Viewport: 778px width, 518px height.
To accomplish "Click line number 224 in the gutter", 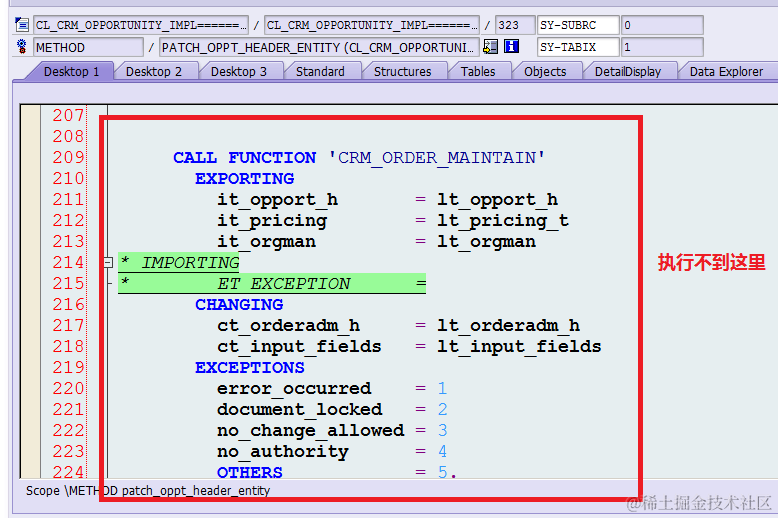I will [68, 472].
